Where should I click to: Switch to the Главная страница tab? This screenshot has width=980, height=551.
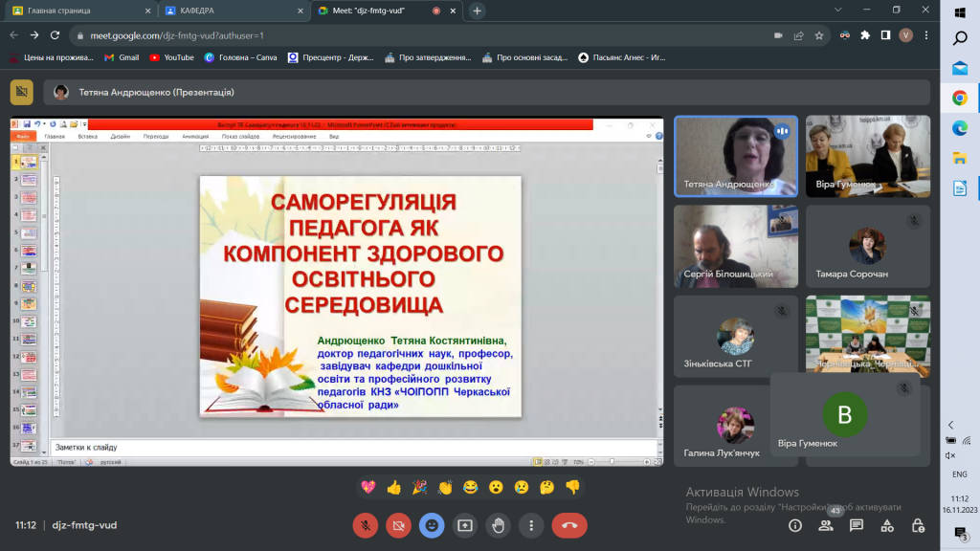coord(82,11)
